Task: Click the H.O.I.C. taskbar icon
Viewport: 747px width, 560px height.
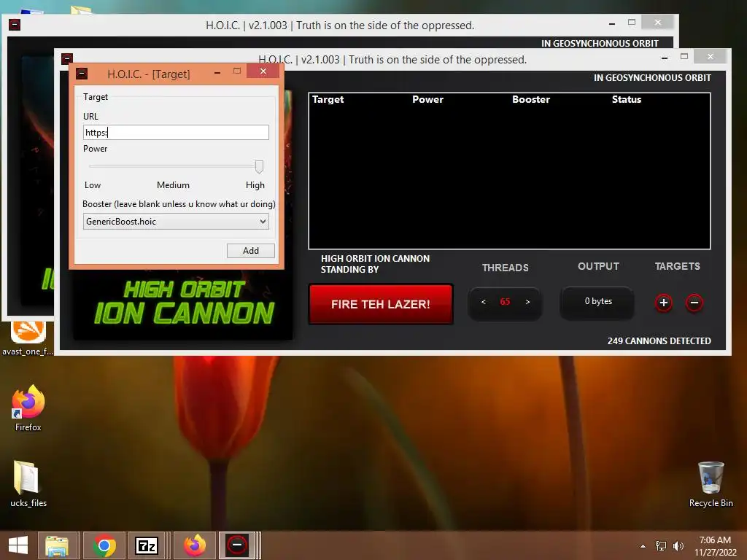Action: (237, 545)
